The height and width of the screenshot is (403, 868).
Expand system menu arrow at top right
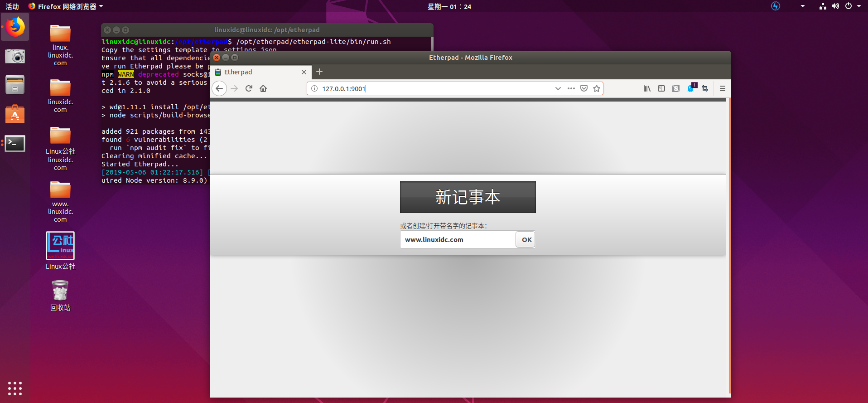pos(859,6)
